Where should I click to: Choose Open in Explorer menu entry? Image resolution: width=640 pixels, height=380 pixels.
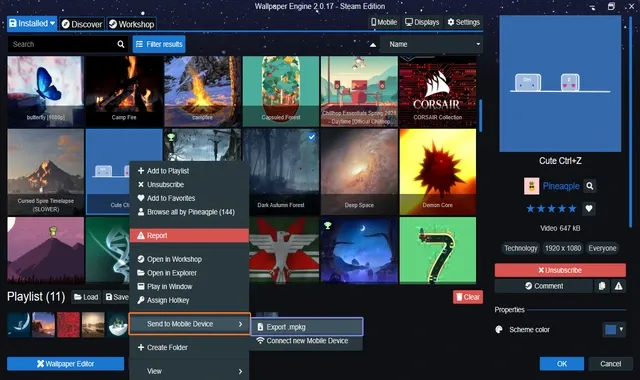pos(189,273)
